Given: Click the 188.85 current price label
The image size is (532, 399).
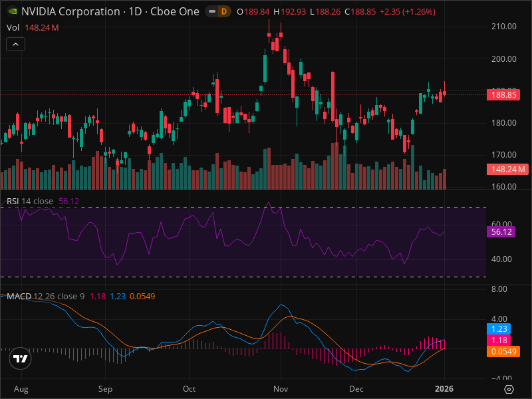Looking at the screenshot, I should point(503,94).
